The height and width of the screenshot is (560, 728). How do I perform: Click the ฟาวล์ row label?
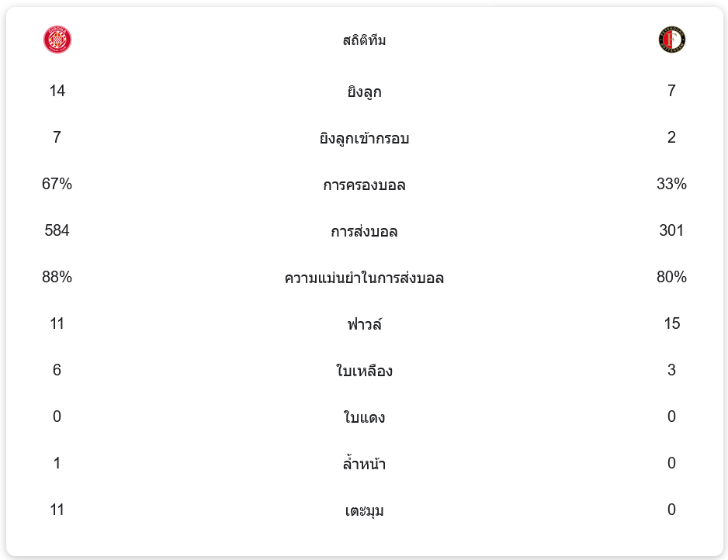(x=364, y=325)
